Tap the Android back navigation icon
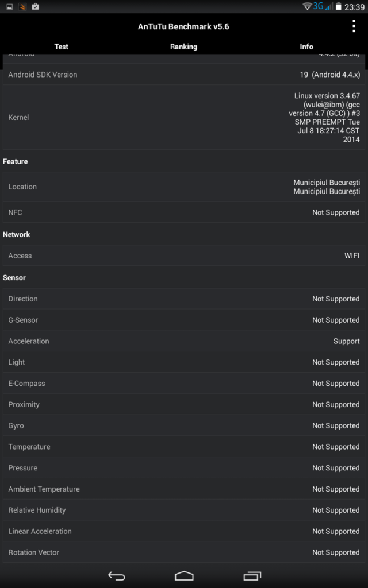 coord(116,576)
